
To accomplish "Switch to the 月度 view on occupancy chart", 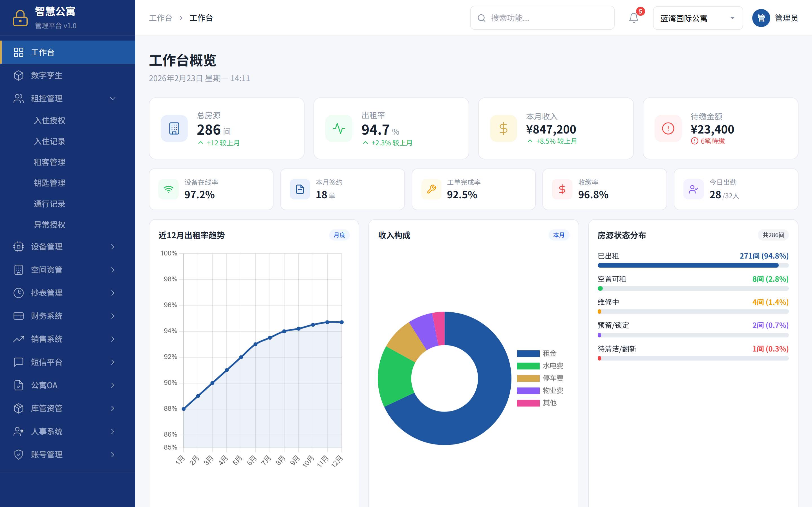I will tap(339, 235).
